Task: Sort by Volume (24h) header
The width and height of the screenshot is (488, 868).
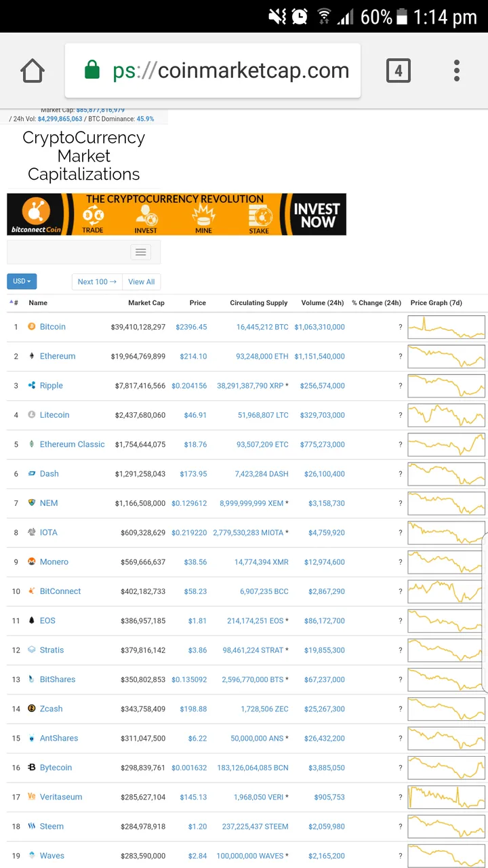Action: pos(323,302)
